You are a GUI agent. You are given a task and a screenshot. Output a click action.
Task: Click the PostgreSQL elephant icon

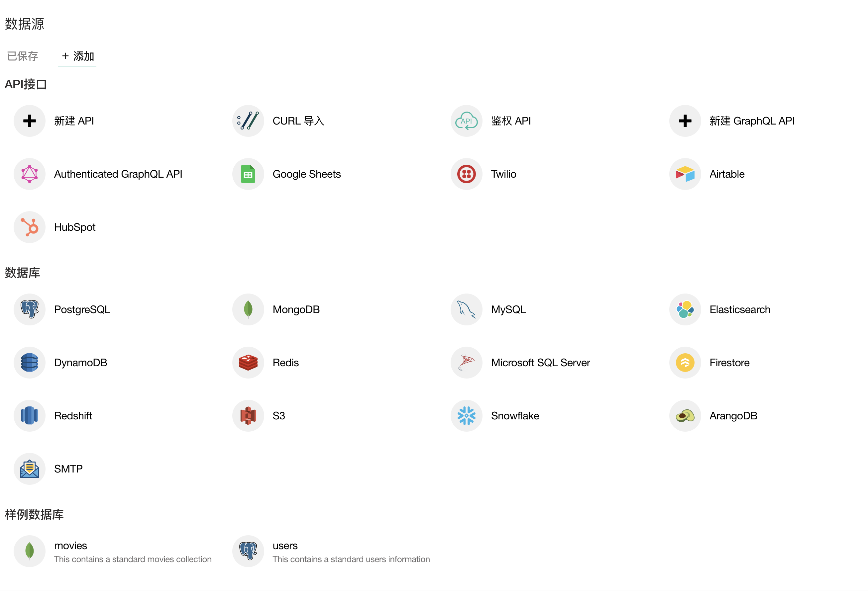point(29,309)
